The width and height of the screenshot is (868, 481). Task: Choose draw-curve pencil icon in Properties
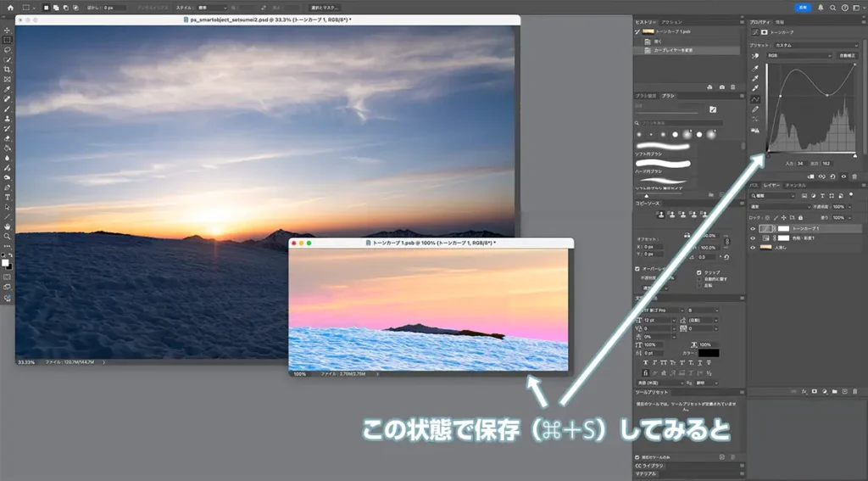click(x=755, y=109)
